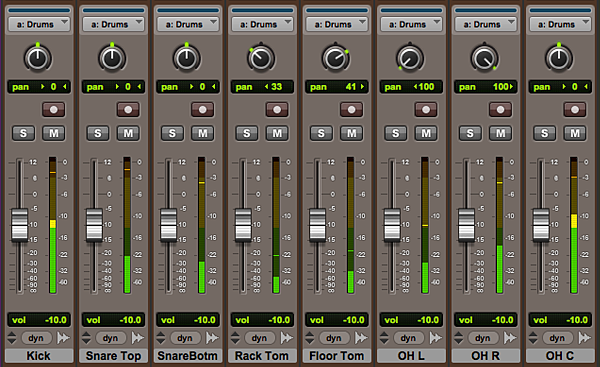Click the Rack Tom dyn button

click(259, 338)
